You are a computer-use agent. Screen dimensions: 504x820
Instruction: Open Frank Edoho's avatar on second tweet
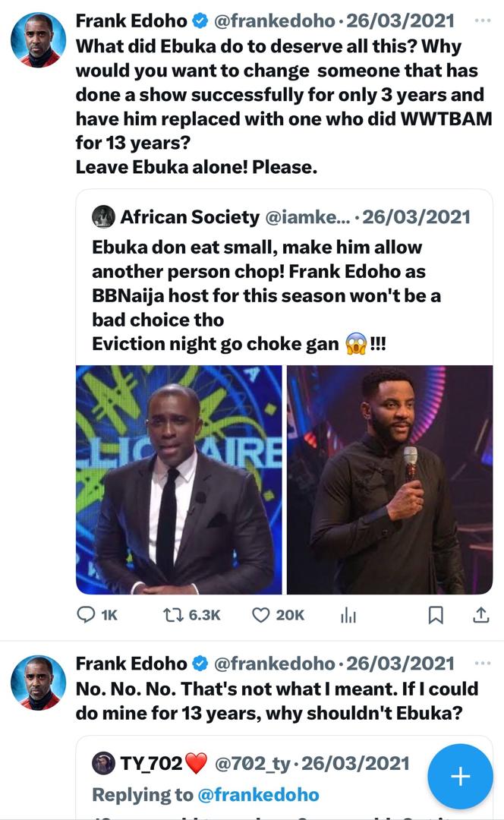coord(38,683)
